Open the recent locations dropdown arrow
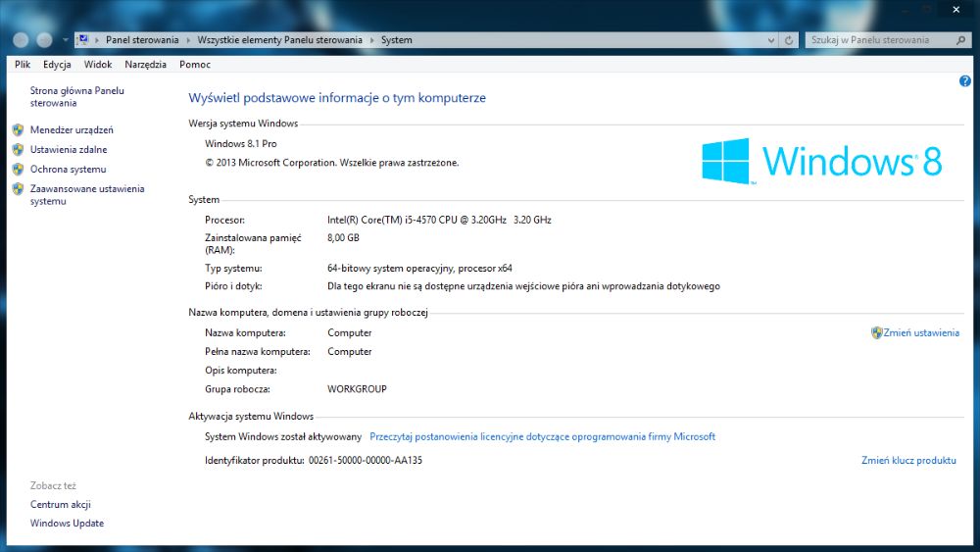The image size is (980, 552). click(65, 40)
